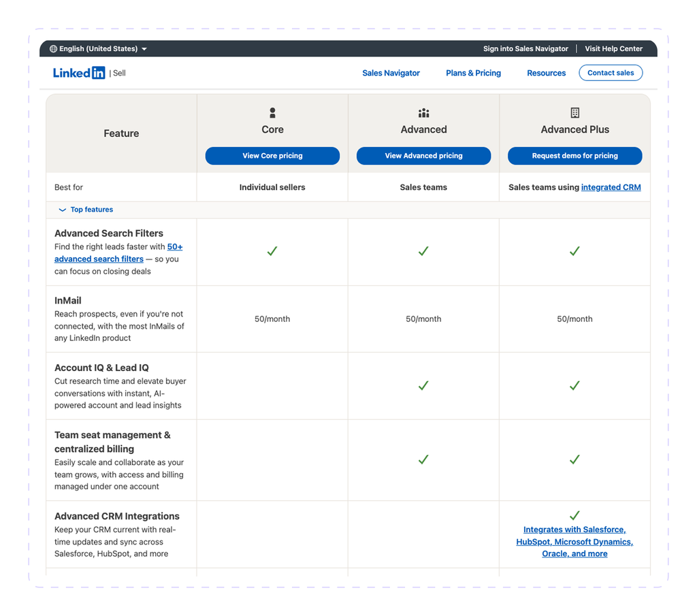Image resolution: width=697 pixels, height=616 pixels.
Task: Click the Advanced Plus building icon
Action: [574, 113]
